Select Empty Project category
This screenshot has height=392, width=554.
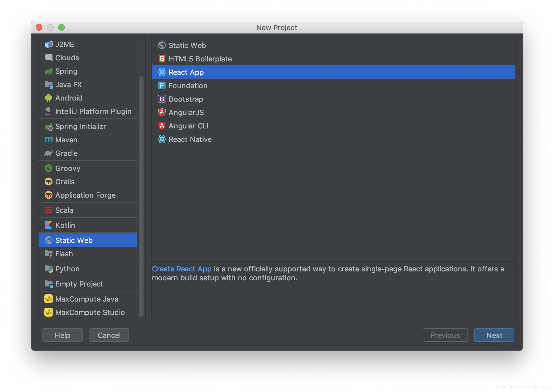[x=79, y=284]
